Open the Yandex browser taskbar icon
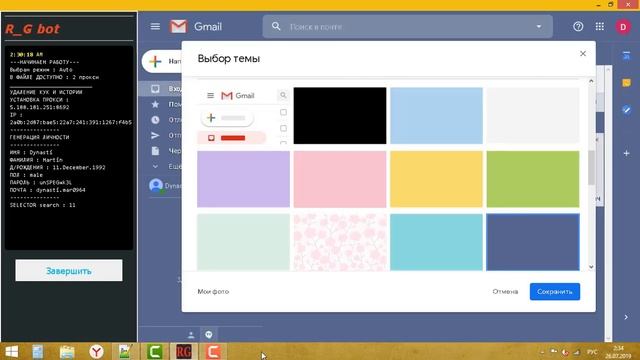 click(x=96, y=351)
